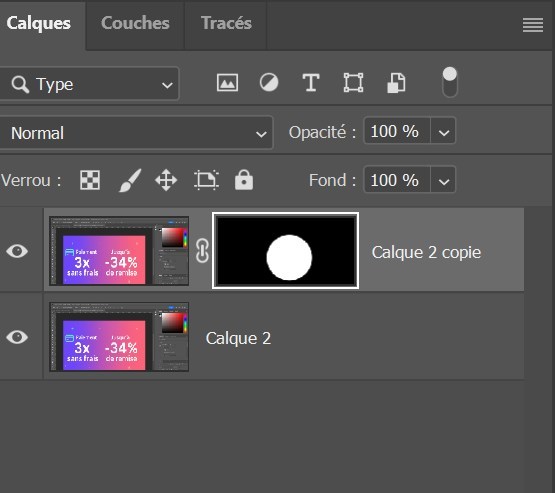Lock all with padlock icon

point(244,180)
